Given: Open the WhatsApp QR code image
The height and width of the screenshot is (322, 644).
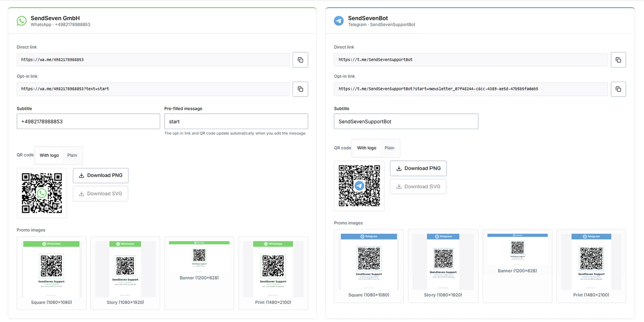Looking at the screenshot, I should pyautogui.click(x=42, y=193).
